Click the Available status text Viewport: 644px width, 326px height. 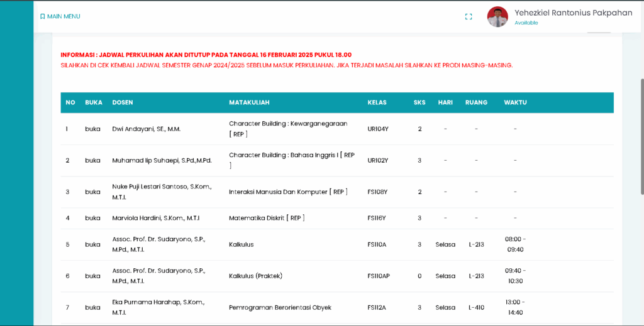click(x=526, y=23)
